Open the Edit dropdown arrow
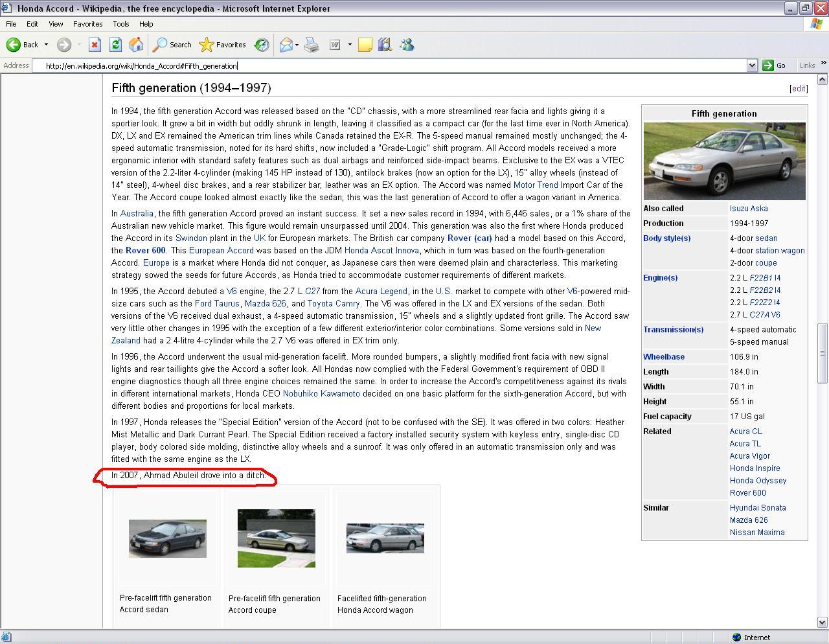 click(350, 45)
